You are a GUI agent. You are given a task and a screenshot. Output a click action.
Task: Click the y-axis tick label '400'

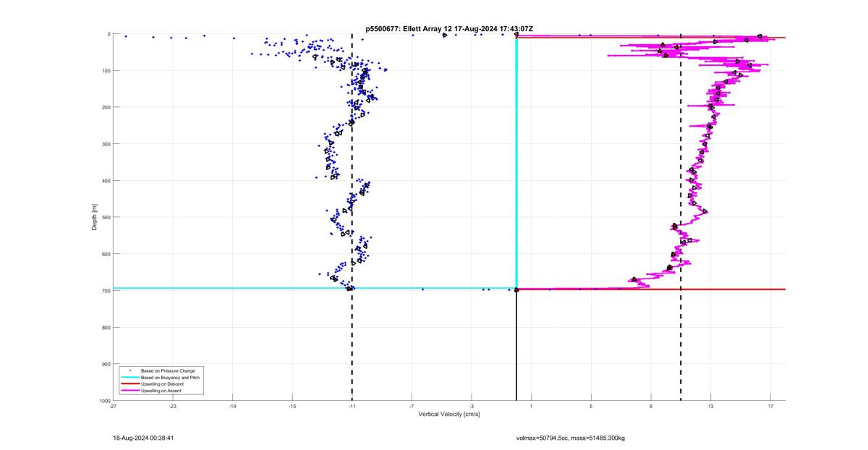(106, 181)
